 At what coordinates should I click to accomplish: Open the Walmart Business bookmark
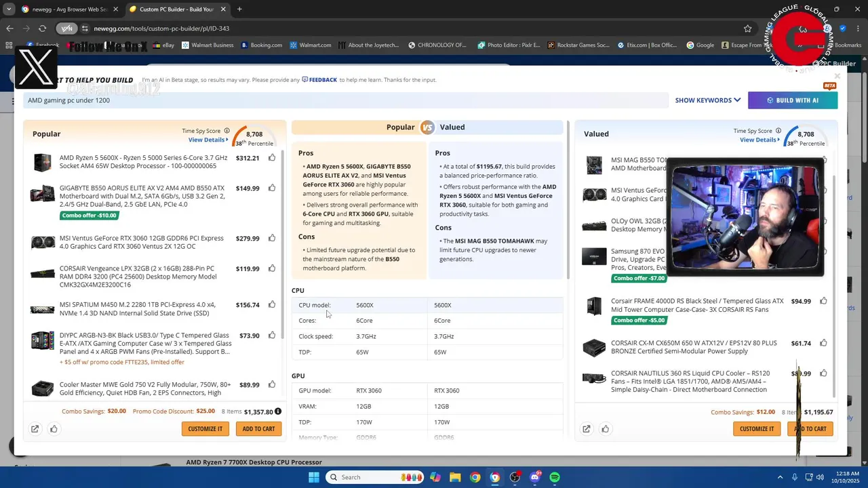click(x=207, y=45)
